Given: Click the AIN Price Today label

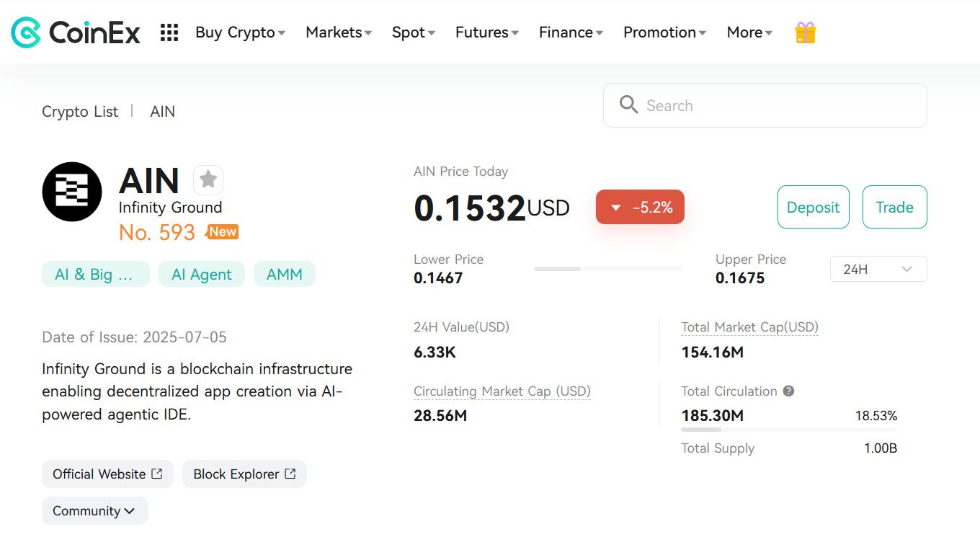Looking at the screenshot, I should 461,172.
